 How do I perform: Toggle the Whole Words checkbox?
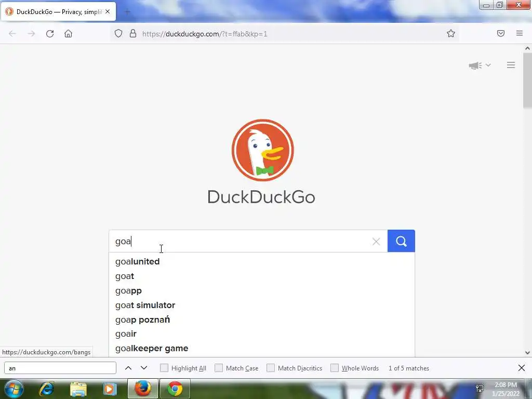click(x=335, y=368)
